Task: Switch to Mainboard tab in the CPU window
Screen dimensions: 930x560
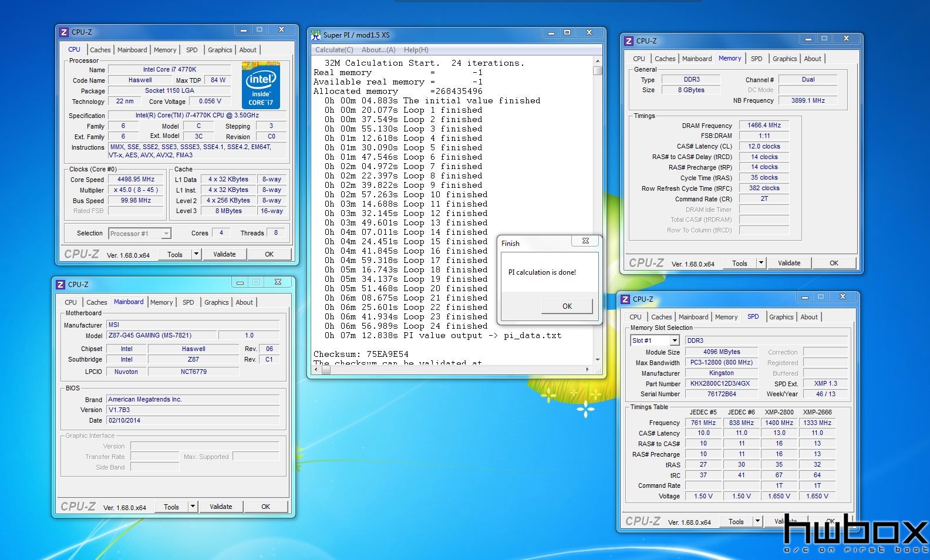Action: click(x=132, y=50)
